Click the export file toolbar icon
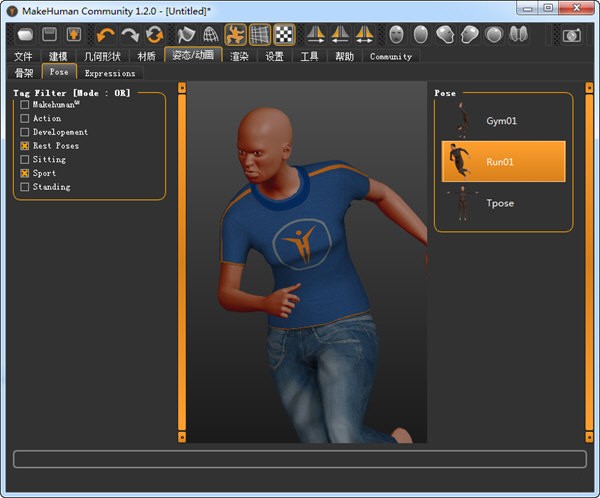The height and width of the screenshot is (498, 600). pos(73,35)
